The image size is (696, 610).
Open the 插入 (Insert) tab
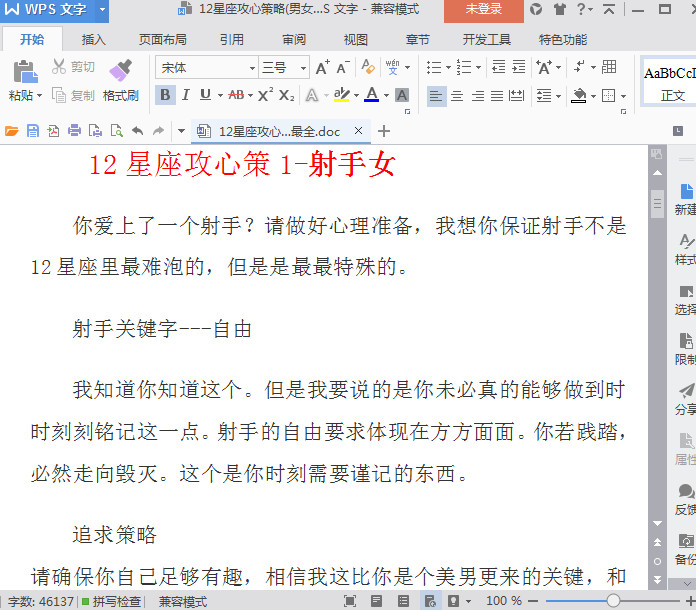[x=93, y=40]
